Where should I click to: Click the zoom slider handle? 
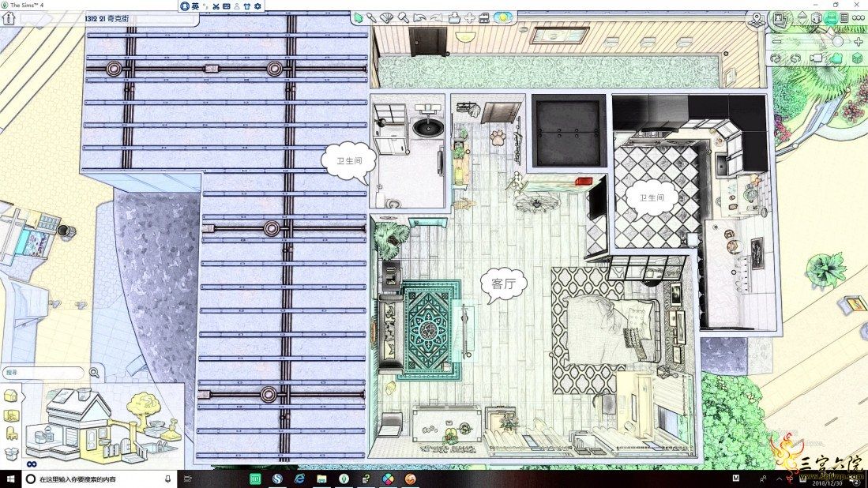click(x=837, y=42)
